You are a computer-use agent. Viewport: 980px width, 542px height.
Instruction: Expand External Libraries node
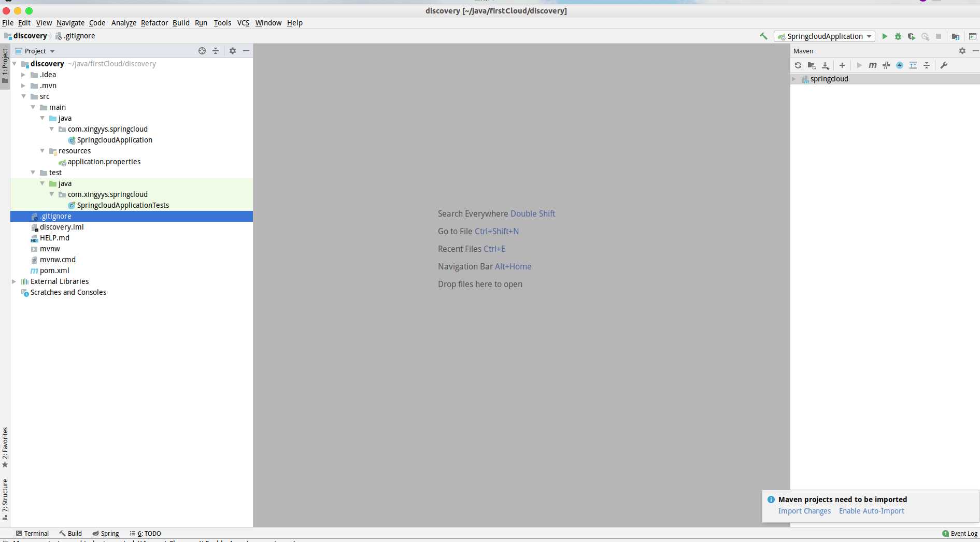[x=14, y=281]
